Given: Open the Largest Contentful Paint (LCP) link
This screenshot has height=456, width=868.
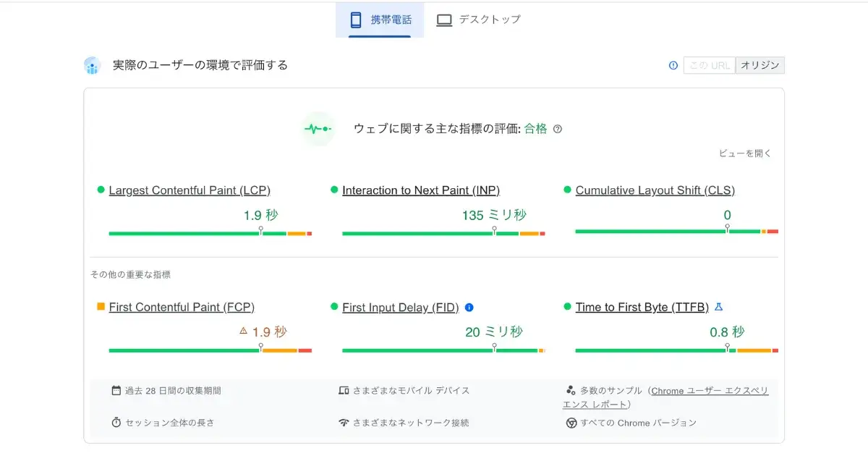Looking at the screenshot, I should 190,190.
